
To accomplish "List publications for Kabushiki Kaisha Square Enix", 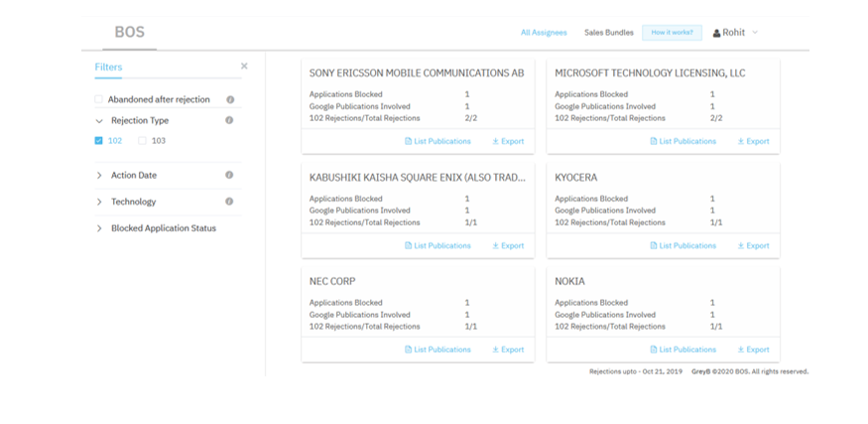I will click(x=437, y=245).
